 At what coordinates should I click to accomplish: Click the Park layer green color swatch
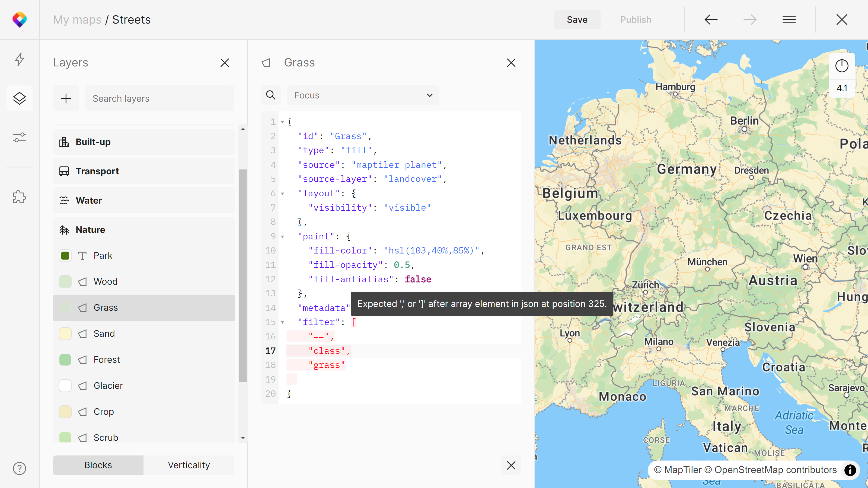click(x=65, y=256)
